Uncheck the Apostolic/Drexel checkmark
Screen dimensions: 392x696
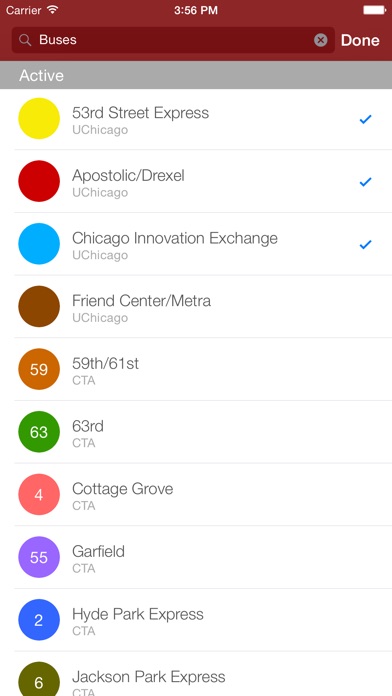[x=365, y=182]
